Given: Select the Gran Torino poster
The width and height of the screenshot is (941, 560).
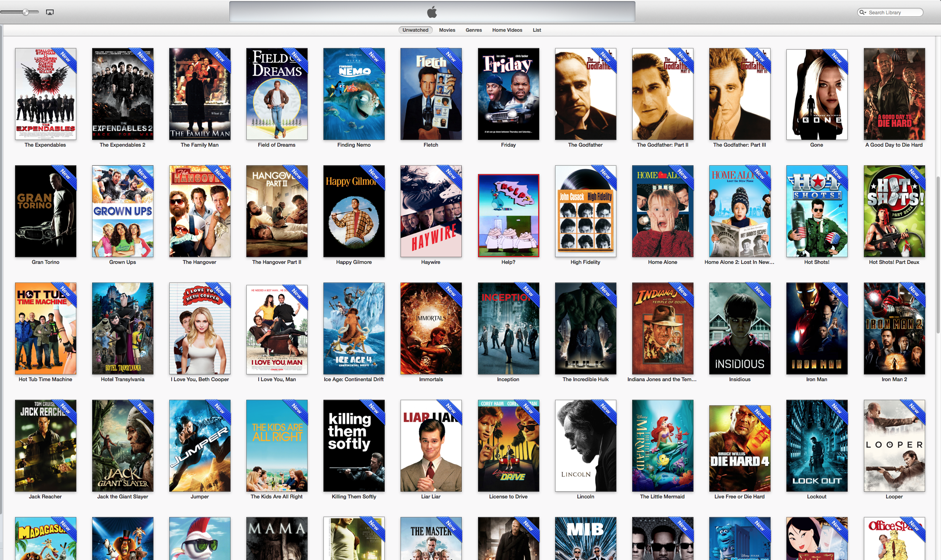Looking at the screenshot, I should coord(46,211).
